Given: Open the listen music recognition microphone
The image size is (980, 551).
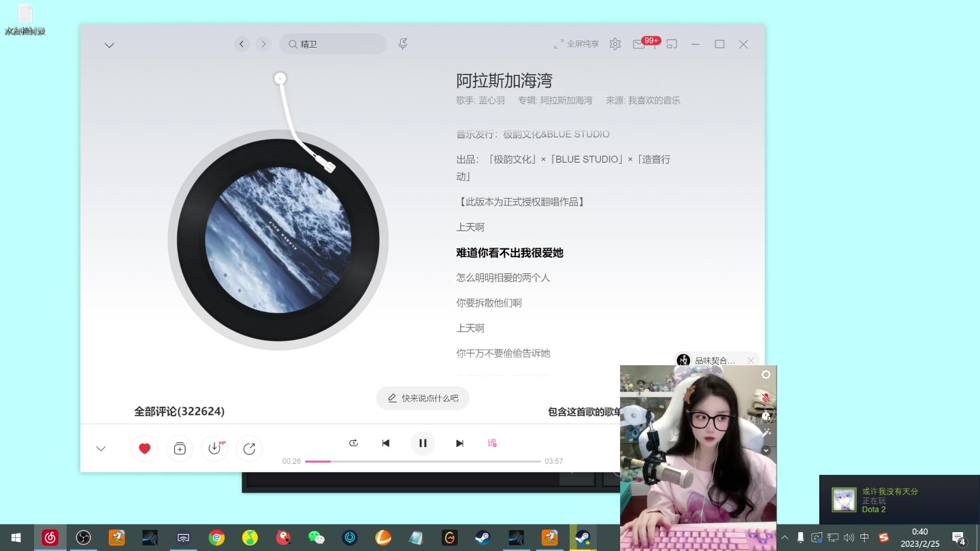Looking at the screenshot, I should (x=403, y=43).
